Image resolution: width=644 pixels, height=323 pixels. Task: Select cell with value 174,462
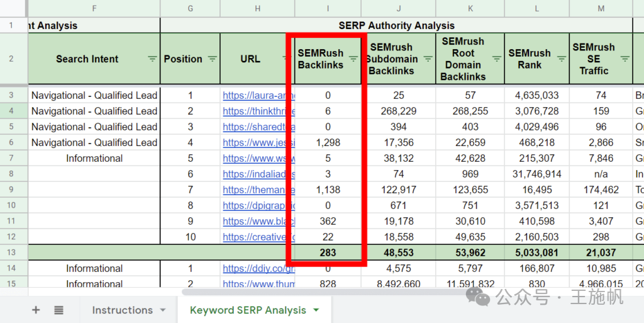click(x=601, y=190)
